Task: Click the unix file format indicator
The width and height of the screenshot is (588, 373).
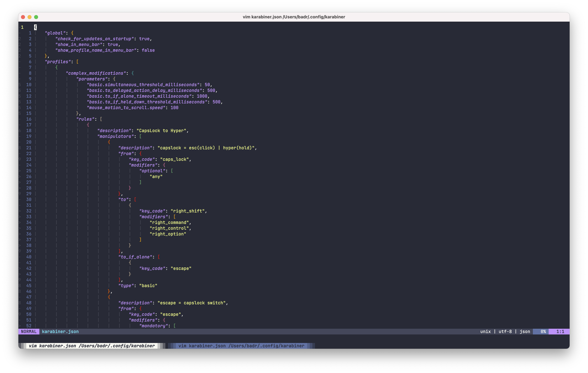Action: (x=485, y=332)
